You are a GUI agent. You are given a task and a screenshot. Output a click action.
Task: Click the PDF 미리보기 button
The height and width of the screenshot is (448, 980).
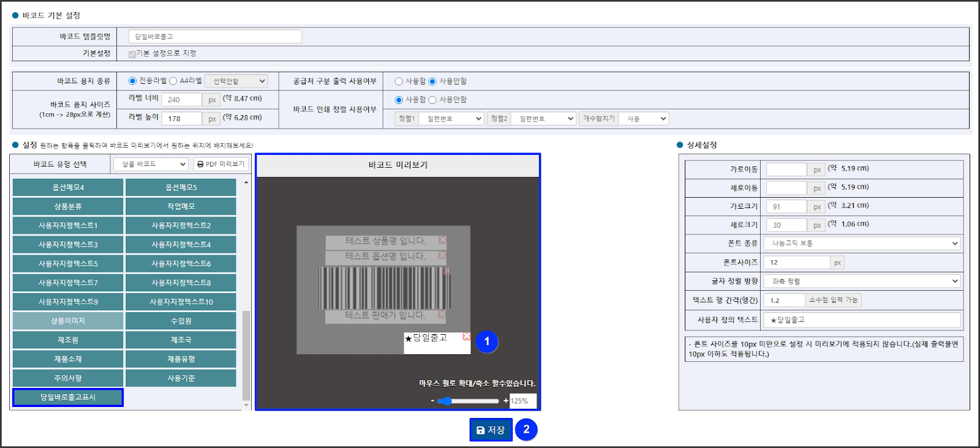pos(221,164)
